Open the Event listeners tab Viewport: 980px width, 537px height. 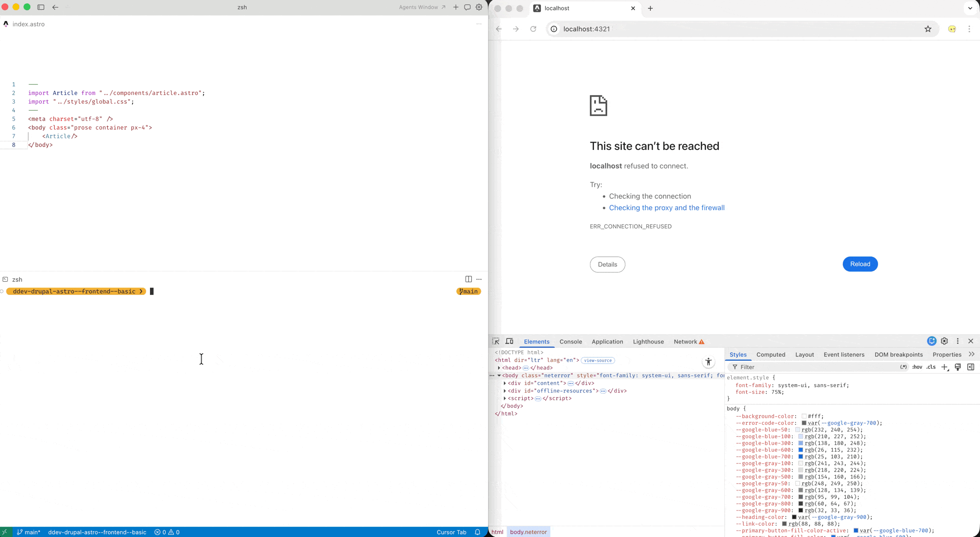844,355
